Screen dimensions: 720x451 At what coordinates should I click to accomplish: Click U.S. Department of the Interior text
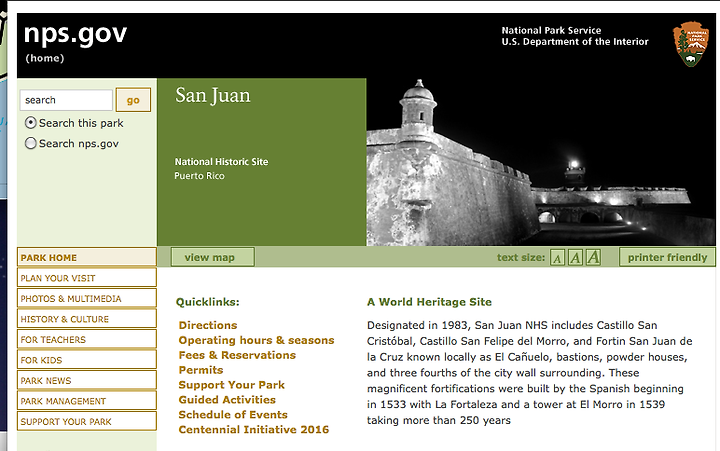pos(575,42)
